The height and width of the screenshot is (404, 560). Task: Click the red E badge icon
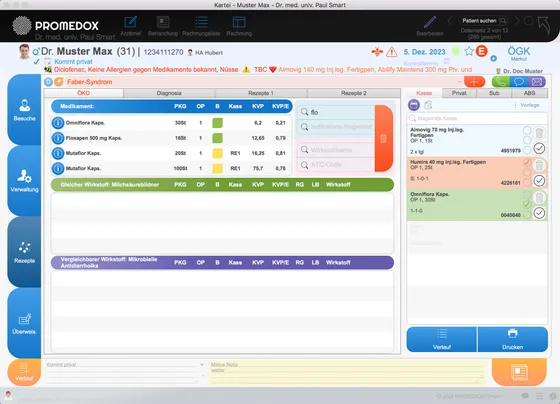[x=481, y=51]
